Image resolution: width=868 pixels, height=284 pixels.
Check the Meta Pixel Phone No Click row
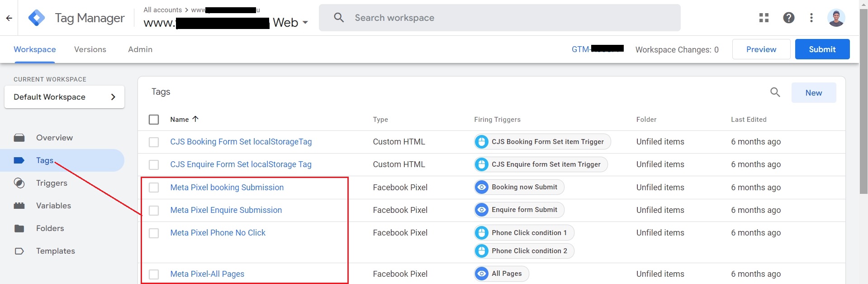154,233
